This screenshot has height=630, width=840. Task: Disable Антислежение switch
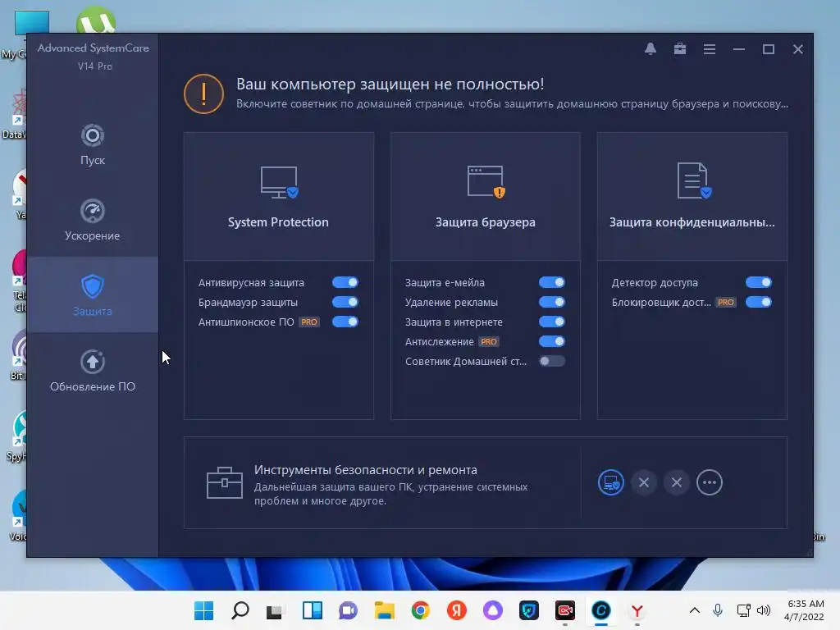(x=552, y=342)
